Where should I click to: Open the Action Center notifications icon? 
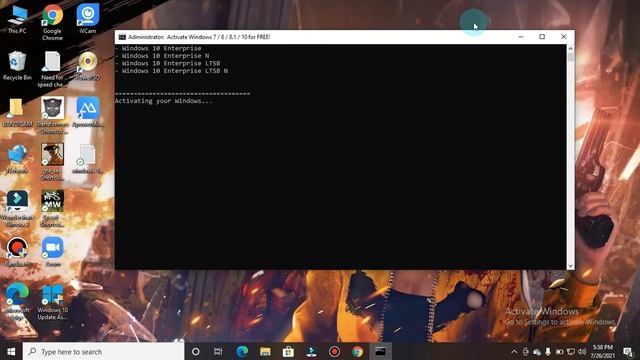point(629,351)
